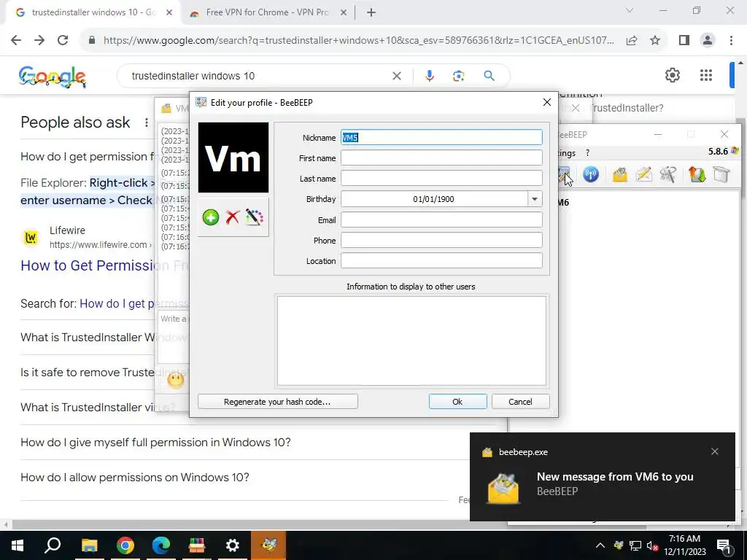Confirm profile with the Ok button
The width and height of the screenshot is (747, 560).
[458, 402]
